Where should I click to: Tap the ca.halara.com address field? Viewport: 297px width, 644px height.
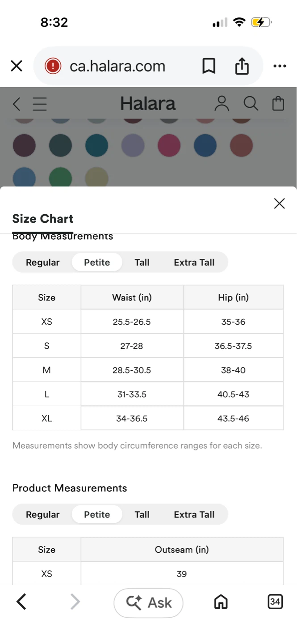tap(117, 66)
